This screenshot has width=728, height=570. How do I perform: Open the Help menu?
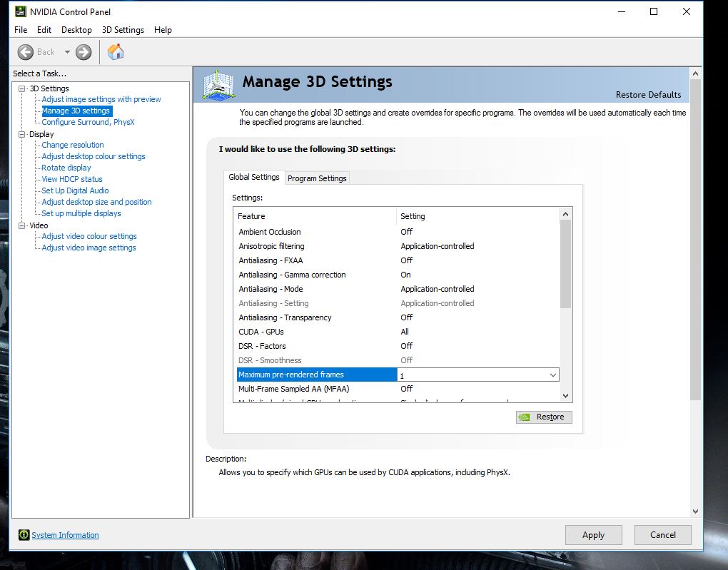[x=163, y=30]
